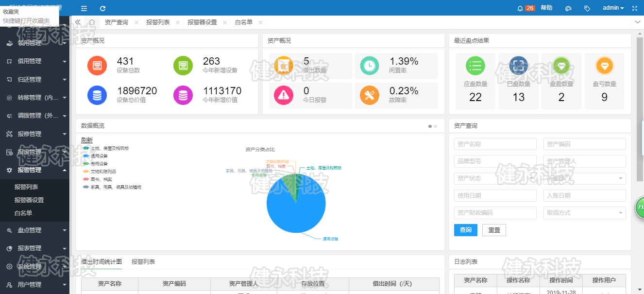Open the 取得方式 dropdown
This screenshot has height=294, width=644.
pyautogui.click(x=584, y=213)
